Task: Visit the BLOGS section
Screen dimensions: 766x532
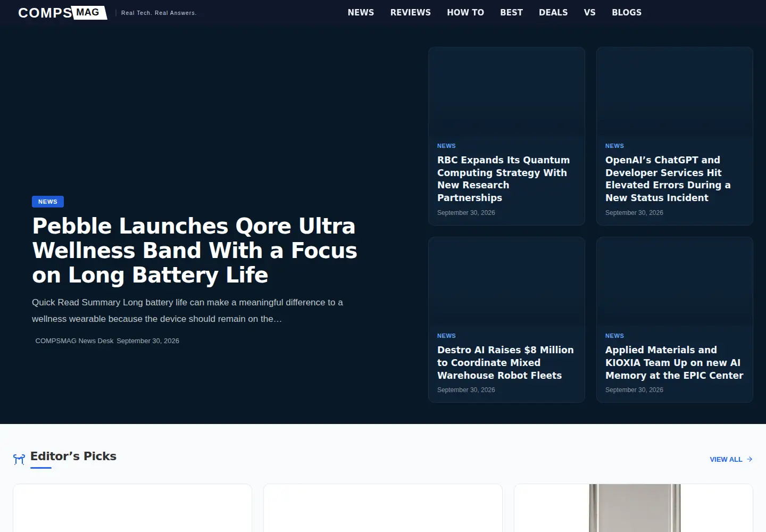Action: [627, 12]
